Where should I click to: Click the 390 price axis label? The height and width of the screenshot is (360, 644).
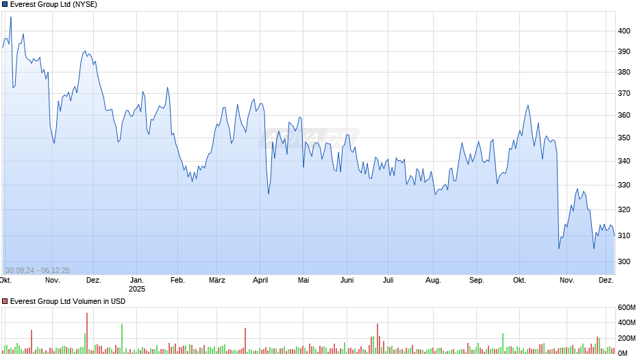click(x=624, y=52)
